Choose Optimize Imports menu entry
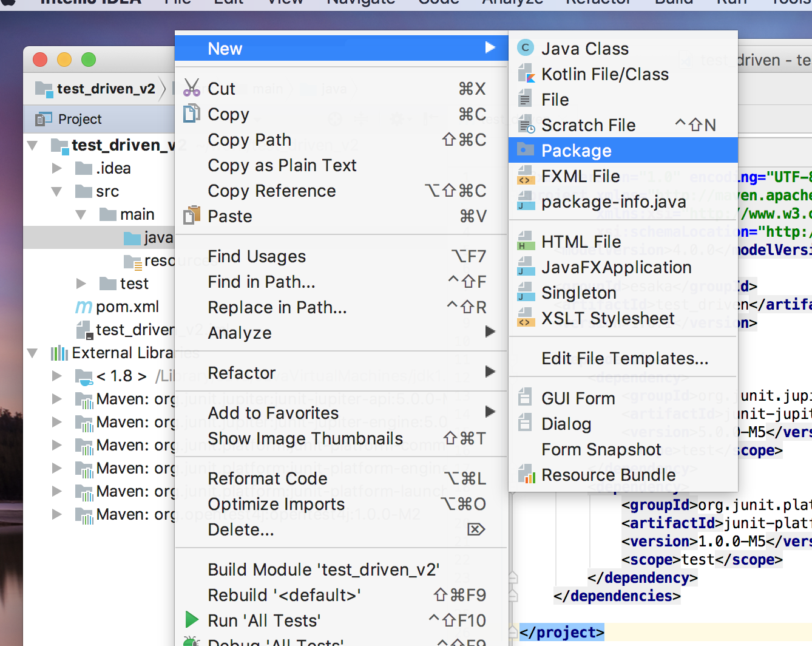This screenshot has height=646, width=812. pyautogui.click(x=341, y=504)
